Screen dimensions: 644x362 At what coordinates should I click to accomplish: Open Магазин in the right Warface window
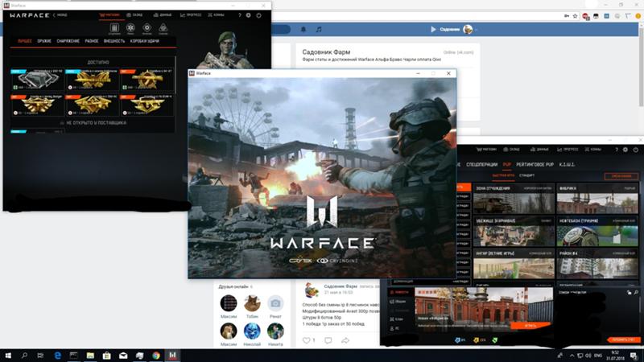(x=487, y=150)
